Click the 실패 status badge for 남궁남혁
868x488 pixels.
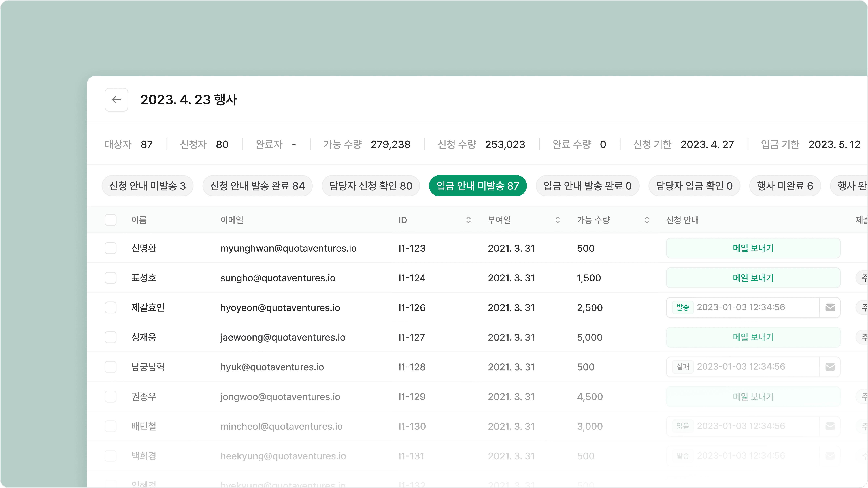(x=683, y=367)
